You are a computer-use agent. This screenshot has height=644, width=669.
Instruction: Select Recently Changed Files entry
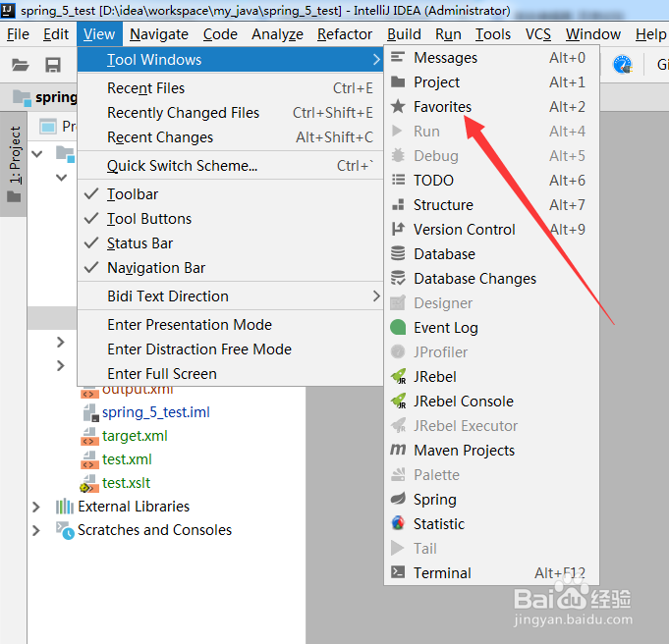(x=231, y=113)
